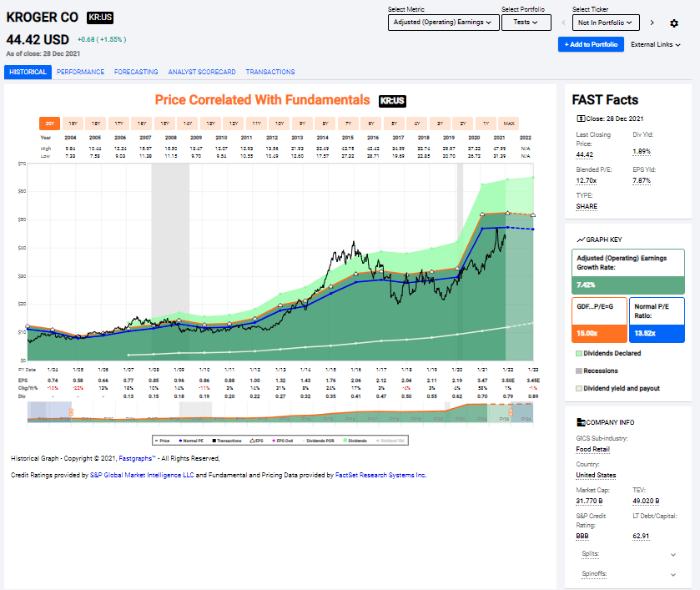Click the BBB credit rating value
700x590 pixels.
(582, 536)
